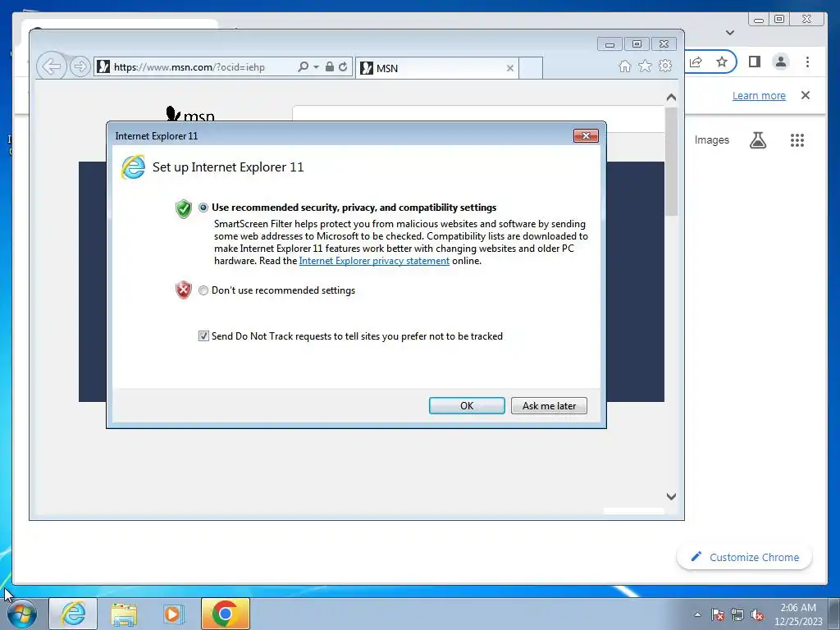Screen dimensions: 840x630
Task: Toggle Chrome side panel icon
Action: pyautogui.click(x=755, y=62)
